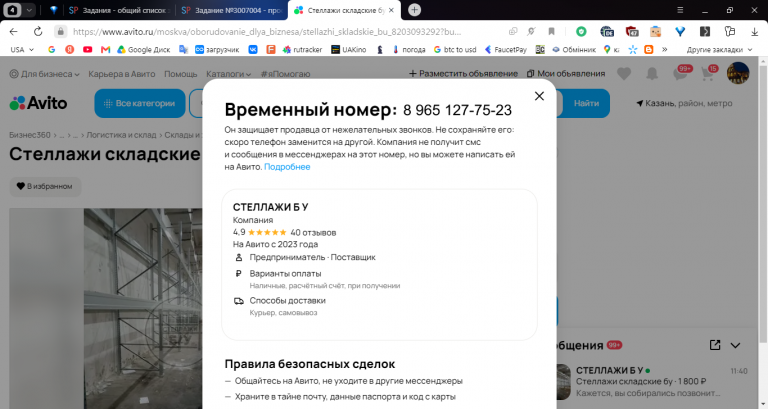This screenshot has height=409, width=768.
Task: Open the browser downloads icon
Action: click(x=754, y=32)
